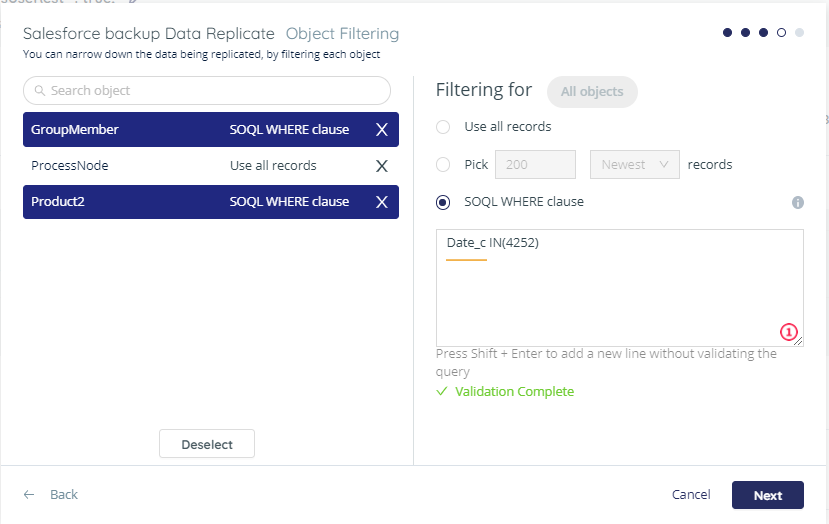
Task: Select the Pick records radio button
Action: coord(443,165)
